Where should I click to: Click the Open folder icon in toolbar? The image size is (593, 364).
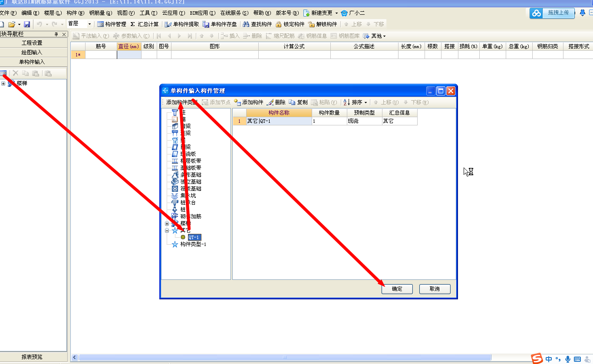[x=12, y=24]
